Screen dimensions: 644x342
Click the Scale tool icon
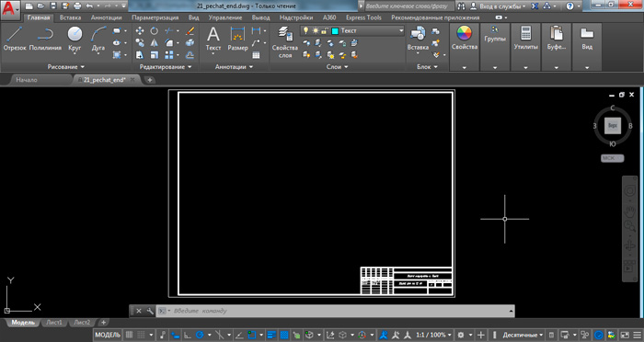tap(154, 54)
